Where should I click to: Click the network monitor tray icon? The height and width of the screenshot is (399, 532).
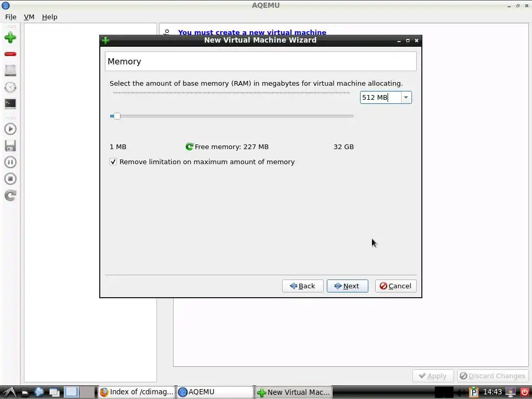pos(510,392)
